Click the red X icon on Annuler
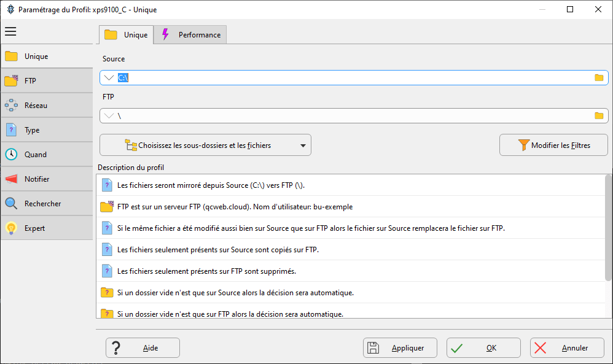Screen dimensions: 613x364 coord(541,347)
